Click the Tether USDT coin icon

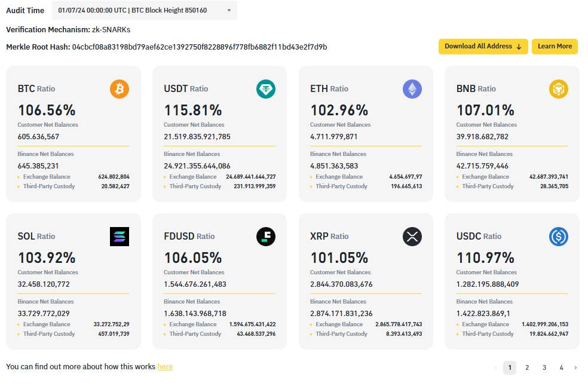266,89
